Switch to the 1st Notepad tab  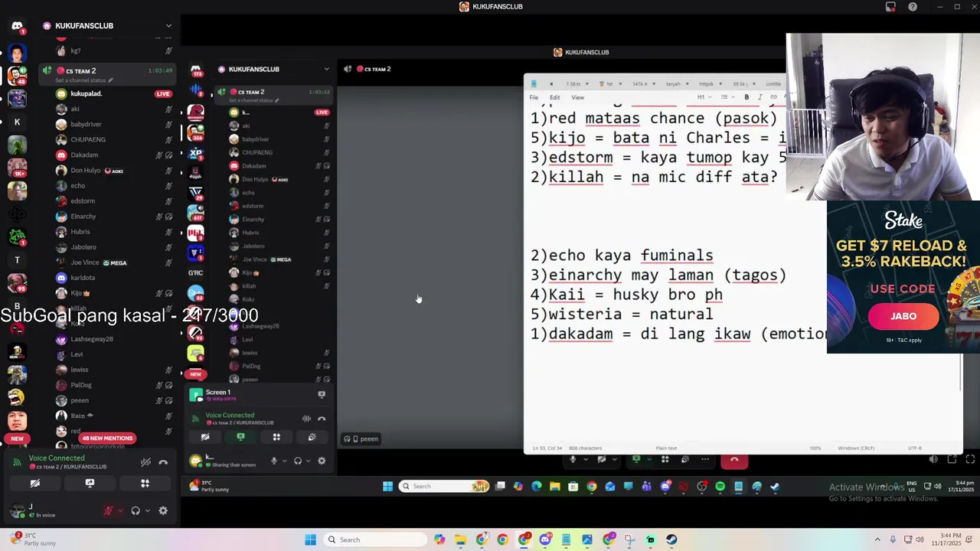609,83
